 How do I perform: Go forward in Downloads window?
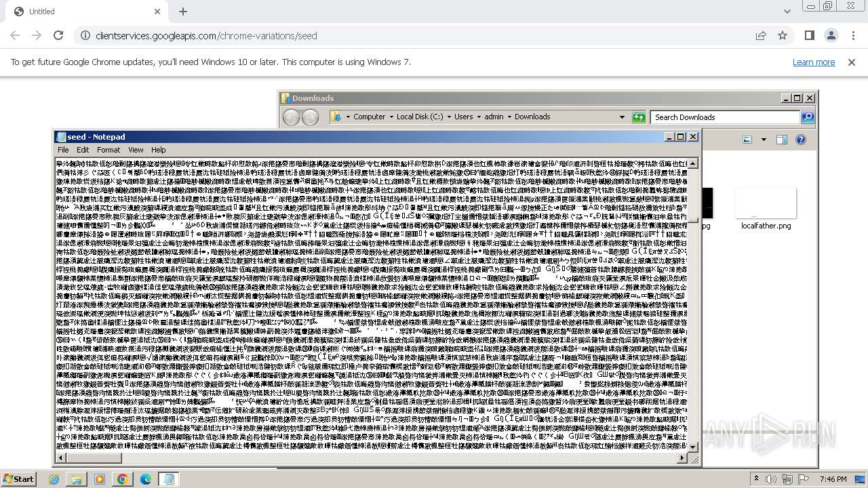tap(310, 117)
